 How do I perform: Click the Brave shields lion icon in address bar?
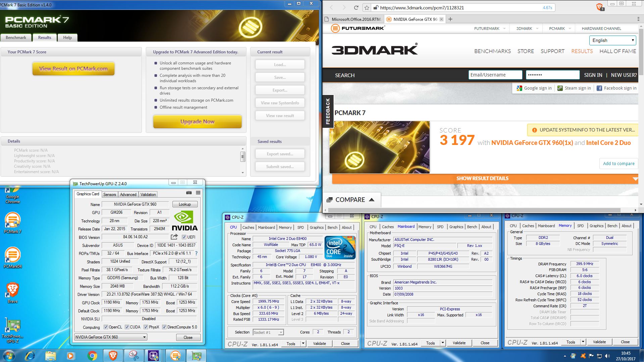(x=600, y=7)
